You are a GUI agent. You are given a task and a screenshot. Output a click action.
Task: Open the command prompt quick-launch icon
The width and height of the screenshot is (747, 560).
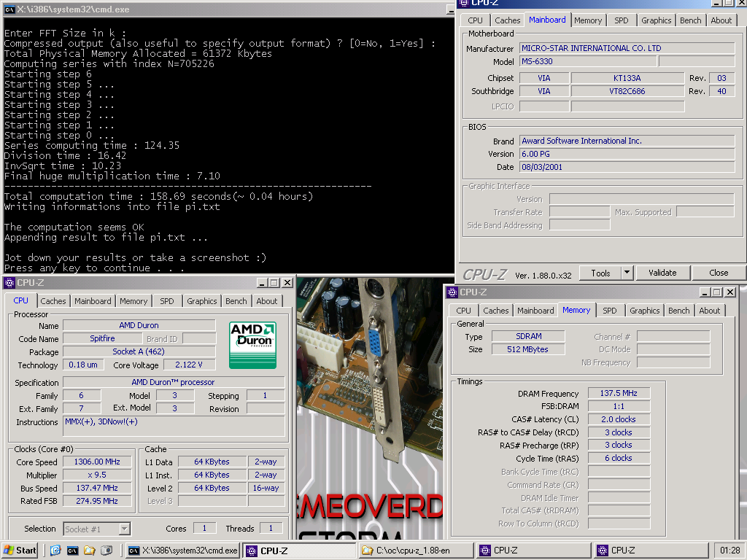click(x=72, y=551)
